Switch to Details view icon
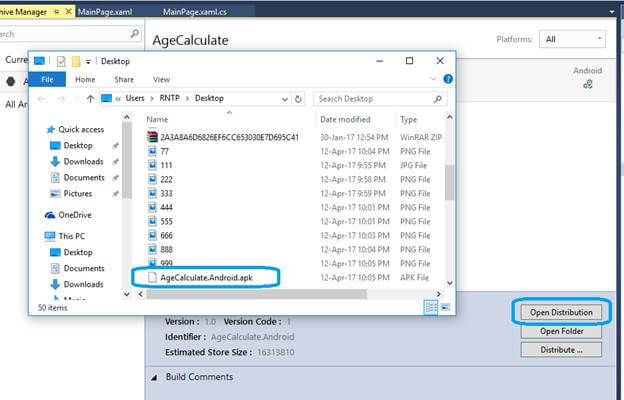624x400 pixels. click(x=431, y=307)
